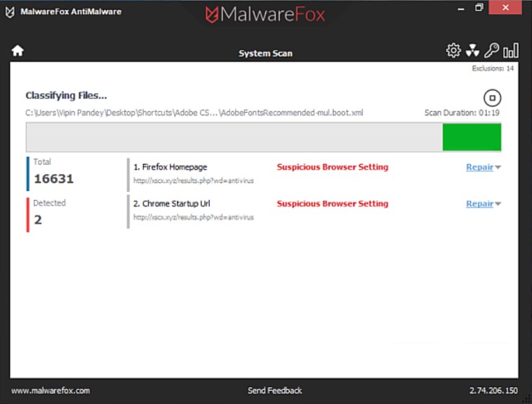
Task: Click Firefox Homepage's Suspicious Browser Setting label
Action: coord(332,167)
